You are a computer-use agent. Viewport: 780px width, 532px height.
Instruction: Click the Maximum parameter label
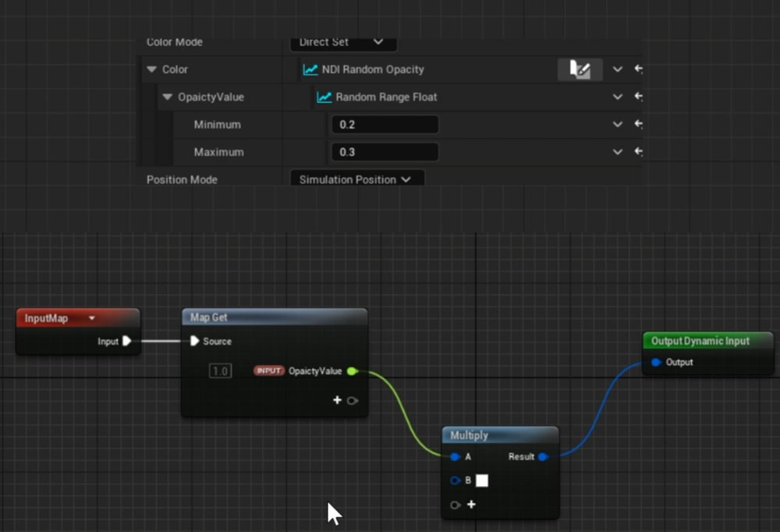219,152
